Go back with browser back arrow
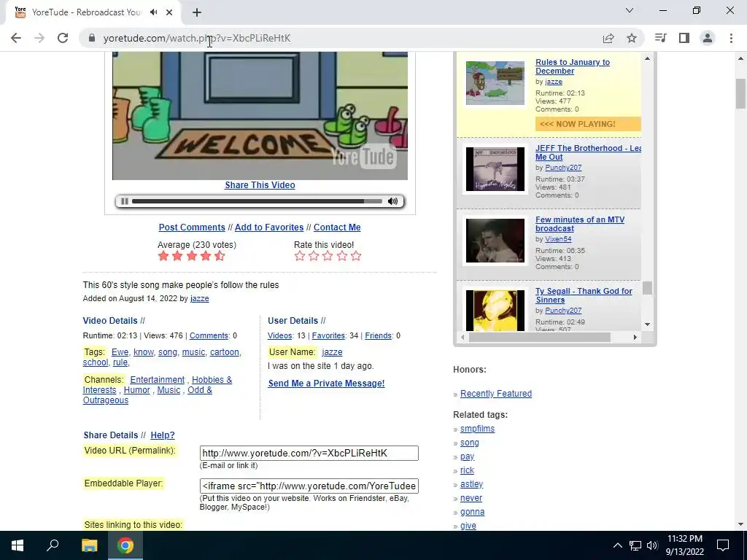The width and height of the screenshot is (747, 560). tap(16, 38)
